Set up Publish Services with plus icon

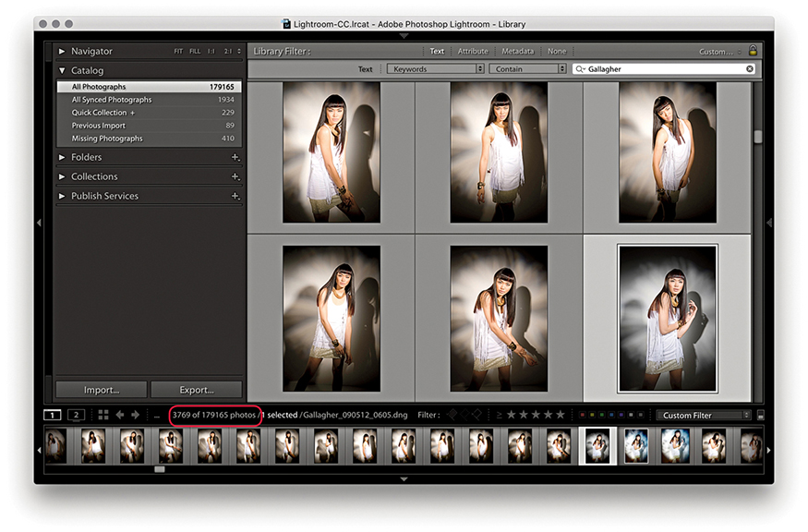[235, 196]
